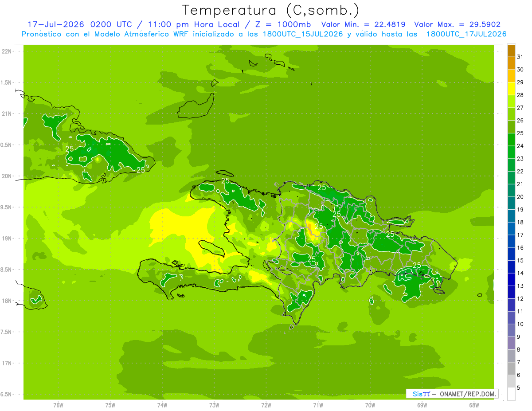532x411 pixels.
Task: Click the 20N latitude axis label
Action: coord(8,176)
